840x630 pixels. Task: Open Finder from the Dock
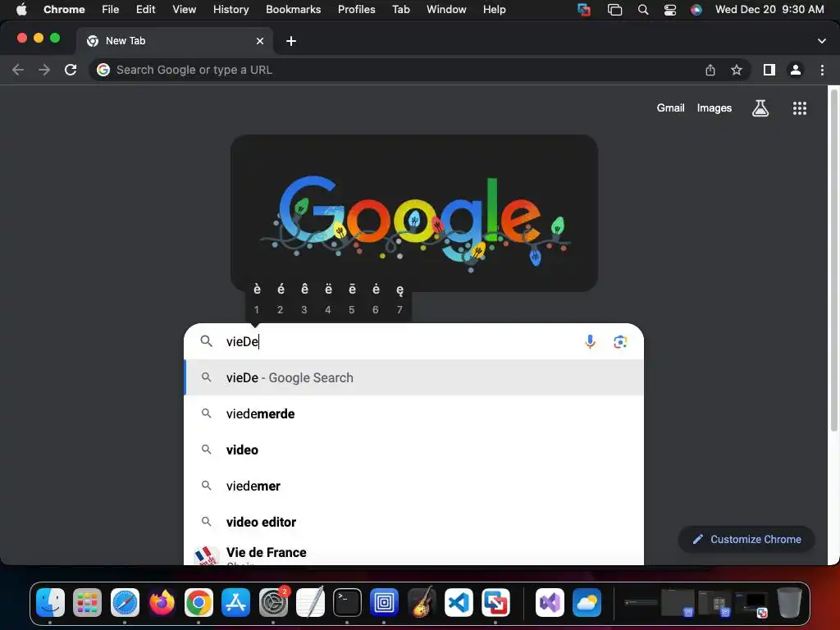click(50, 603)
